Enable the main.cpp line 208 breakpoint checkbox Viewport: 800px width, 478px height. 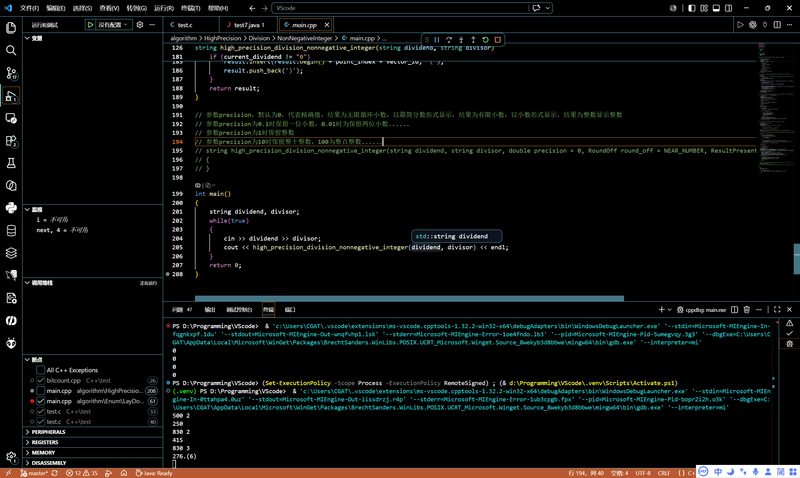[x=40, y=391]
